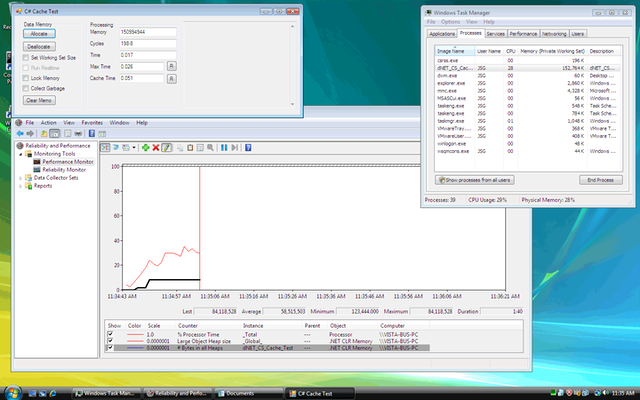The image size is (640, 400).
Task: Click the Copy Properties icon
Action: click(x=180, y=147)
